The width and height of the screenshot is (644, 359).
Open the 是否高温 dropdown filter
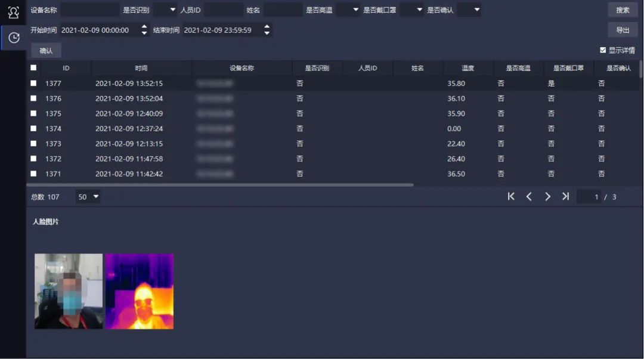tap(348, 10)
